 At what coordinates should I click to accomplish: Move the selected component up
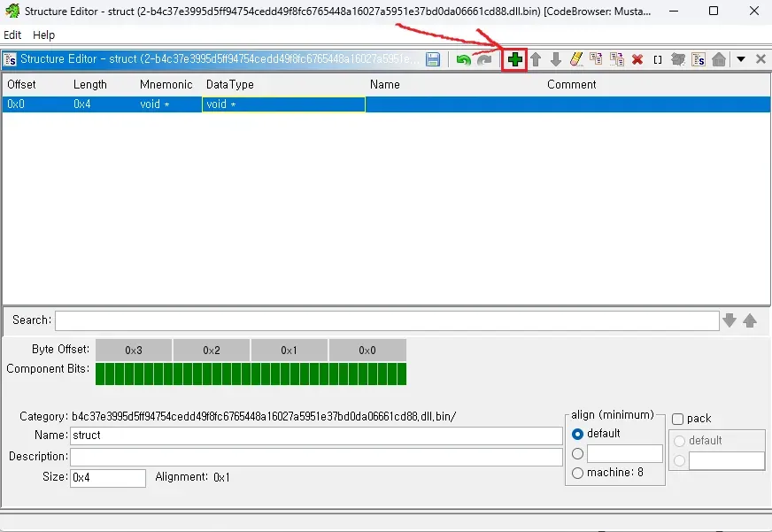click(536, 59)
